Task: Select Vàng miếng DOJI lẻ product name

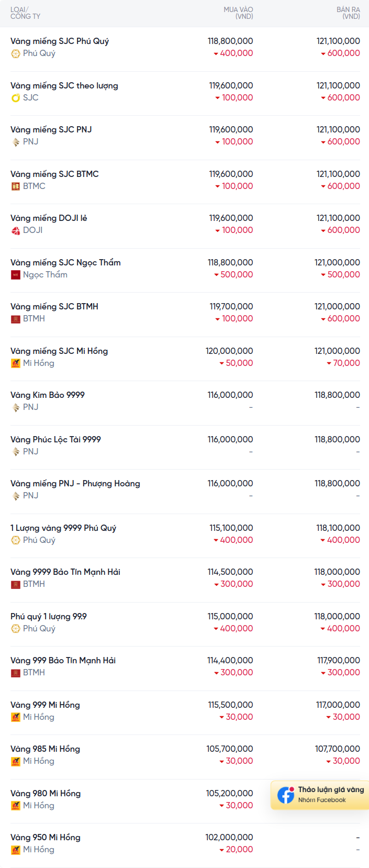Action: click(49, 218)
